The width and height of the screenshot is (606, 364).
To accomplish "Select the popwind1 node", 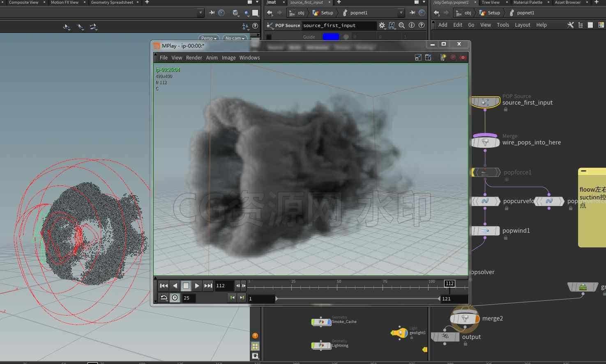I will pos(486,231).
